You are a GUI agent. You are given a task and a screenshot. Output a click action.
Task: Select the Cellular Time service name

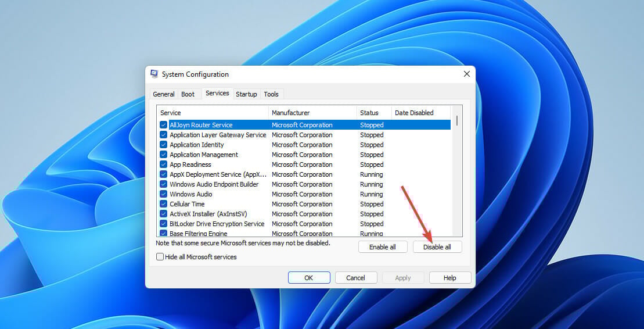(187, 204)
